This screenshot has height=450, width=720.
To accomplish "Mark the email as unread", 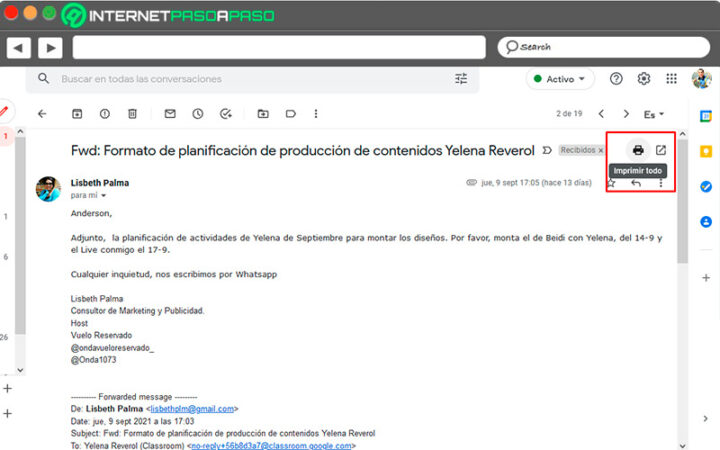I will (170, 114).
